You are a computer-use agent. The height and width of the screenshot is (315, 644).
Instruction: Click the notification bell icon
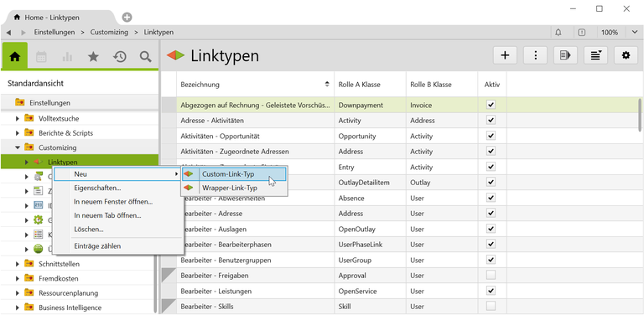pyautogui.click(x=558, y=33)
